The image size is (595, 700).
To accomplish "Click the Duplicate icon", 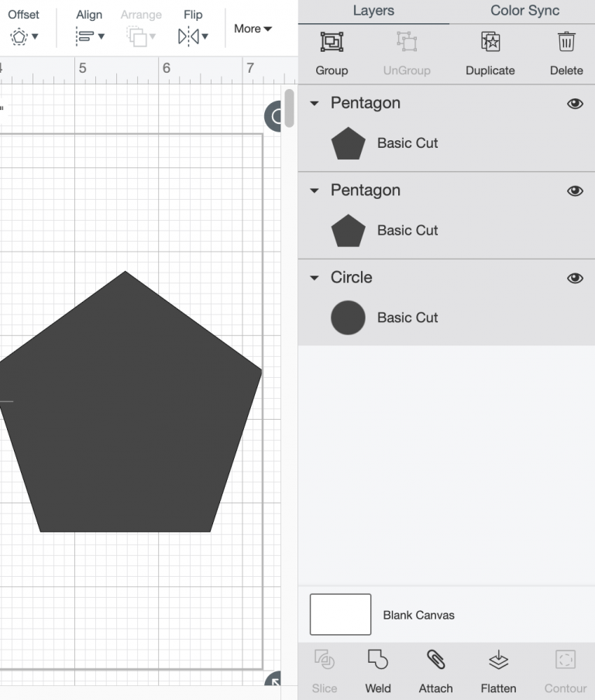I will (x=490, y=42).
